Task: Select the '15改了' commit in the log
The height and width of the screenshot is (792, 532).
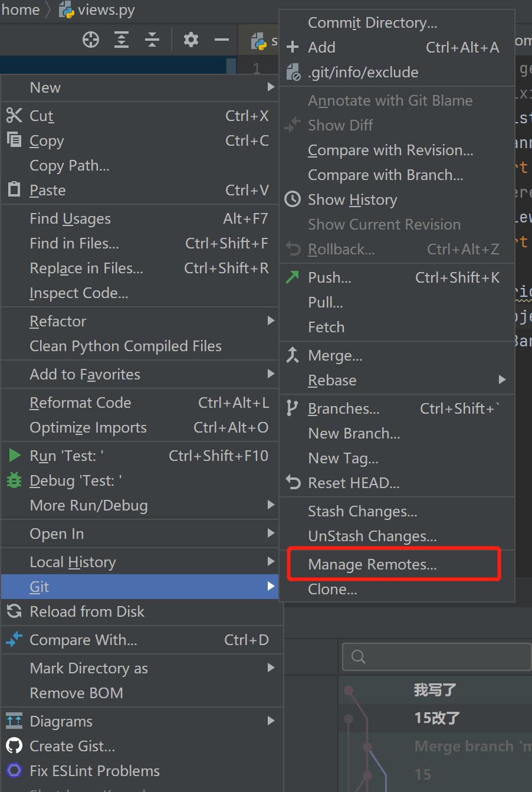Action: point(436,718)
